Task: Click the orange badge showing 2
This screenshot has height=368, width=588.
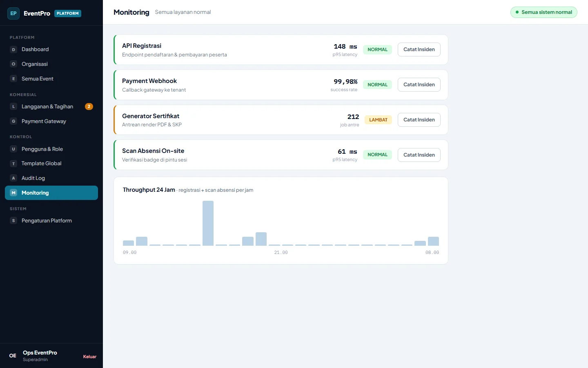Action: [89, 107]
